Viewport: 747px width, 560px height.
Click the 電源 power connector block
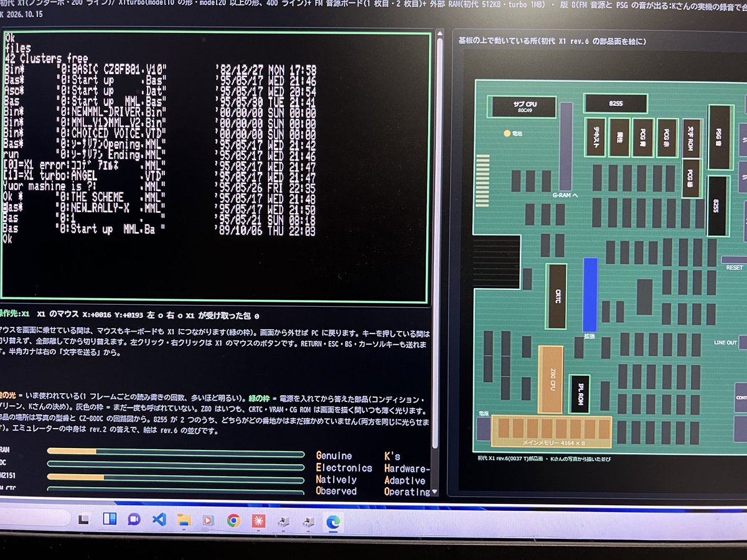484,428
